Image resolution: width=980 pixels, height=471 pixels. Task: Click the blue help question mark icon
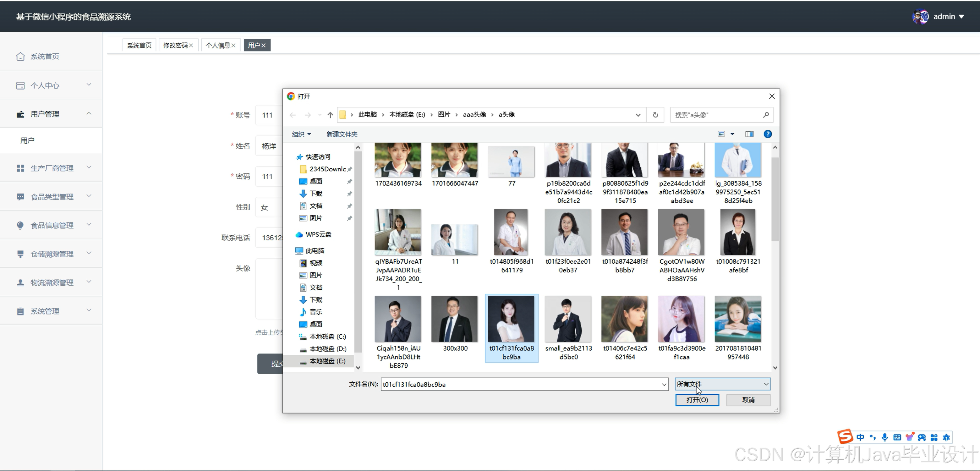(x=767, y=134)
